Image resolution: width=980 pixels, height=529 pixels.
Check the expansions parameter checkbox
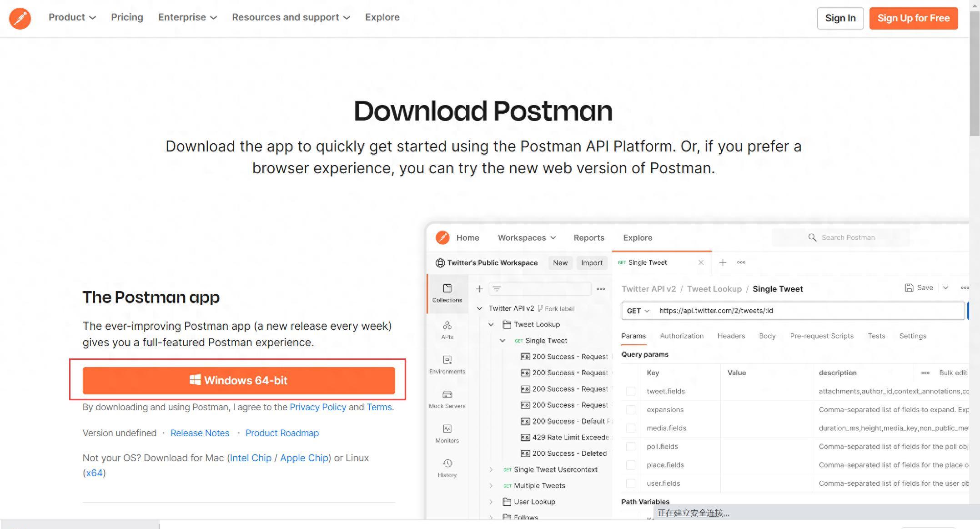click(x=631, y=410)
